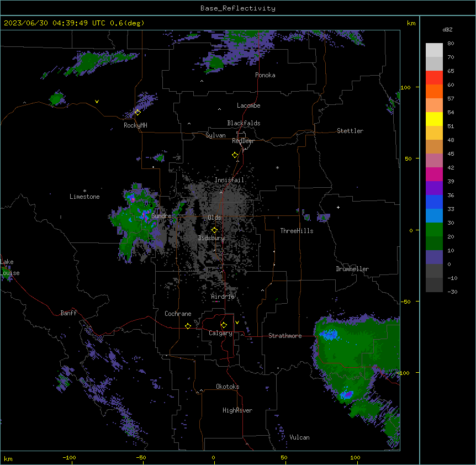Click the 80 value on the dBZ scale
The height and width of the screenshot is (465, 476).
(451, 44)
